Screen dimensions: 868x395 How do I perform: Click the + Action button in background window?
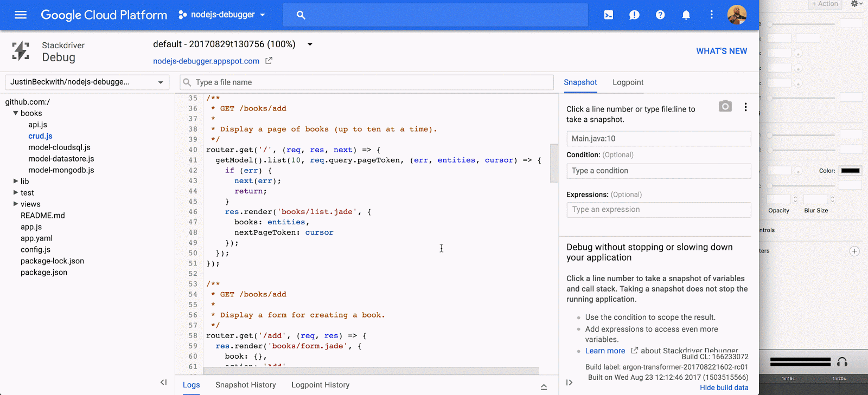[825, 4]
